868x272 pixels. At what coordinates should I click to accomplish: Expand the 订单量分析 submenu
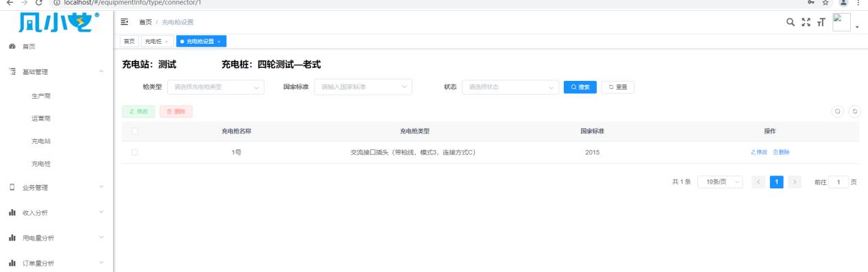pos(101,263)
